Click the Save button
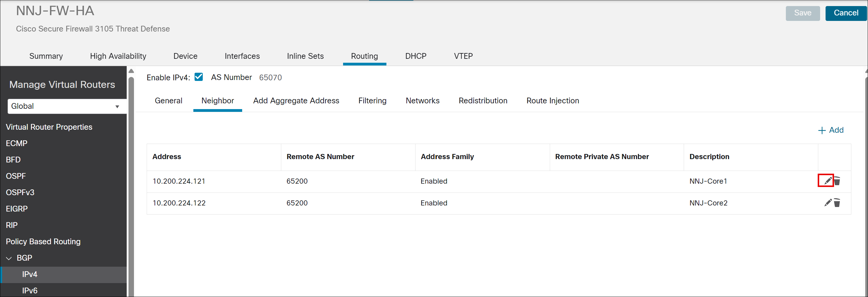Viewport: 868px width, 297px height. 802,13
